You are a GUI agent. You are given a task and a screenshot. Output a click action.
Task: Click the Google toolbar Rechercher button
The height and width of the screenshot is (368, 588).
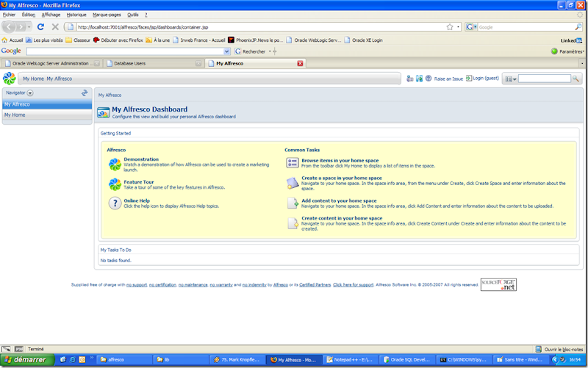pos(250,51)
